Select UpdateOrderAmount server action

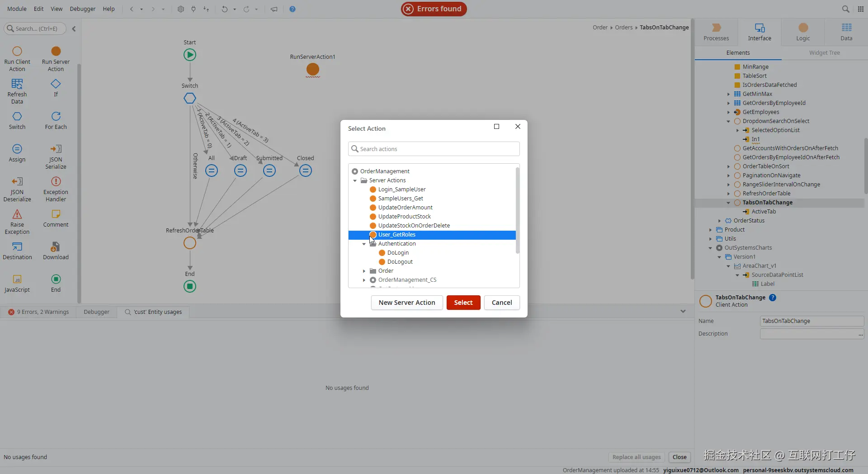pyautogui.click(x=405, y=208)
